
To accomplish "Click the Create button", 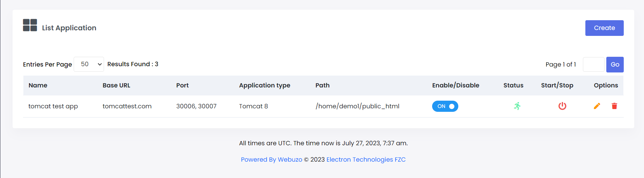I will pos(604,28).
